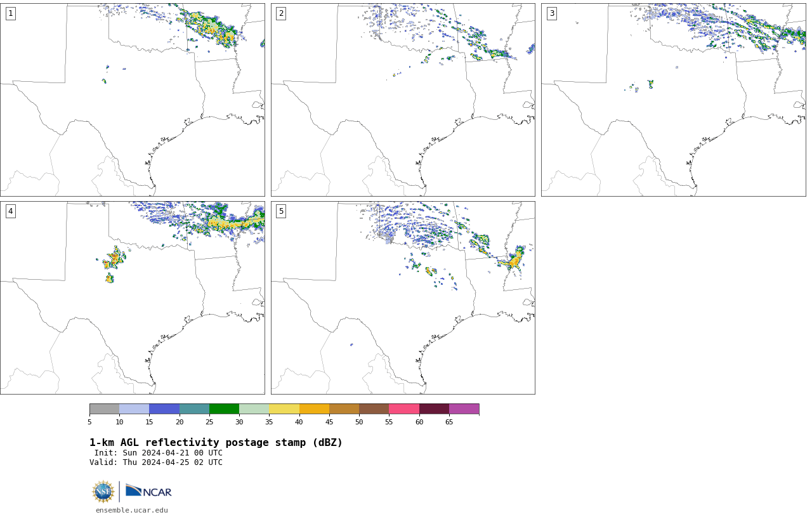The image size is (812, 517).
Task: Open ensemble member 4 reflectivity map
Action: [x=133, y=298]
